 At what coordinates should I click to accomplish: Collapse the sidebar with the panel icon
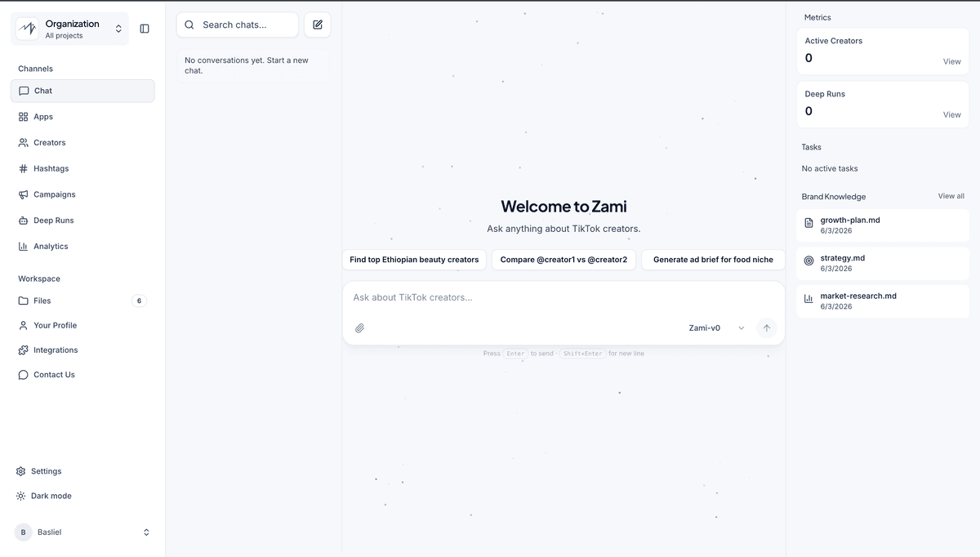pyautogui.click(x=145, y=29)
